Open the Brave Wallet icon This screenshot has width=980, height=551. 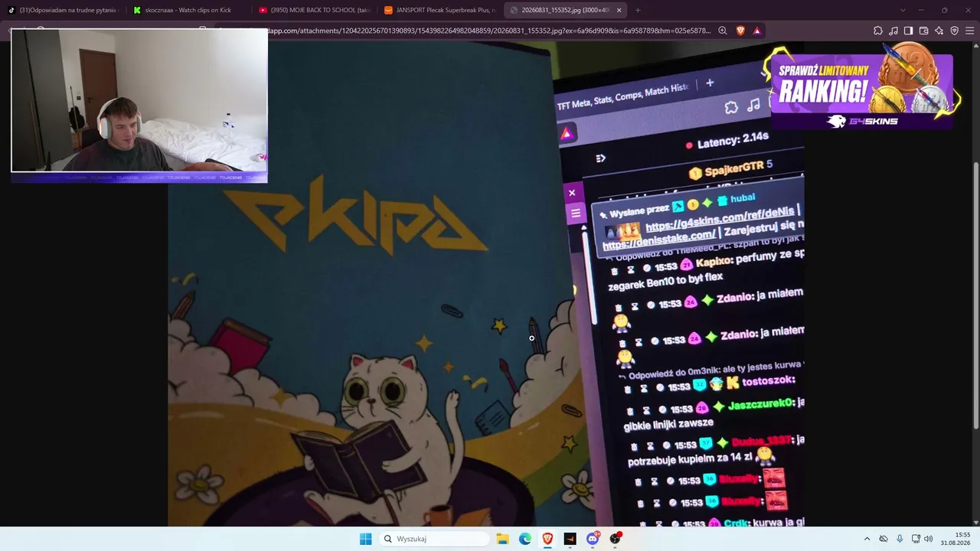click(923, 31)
